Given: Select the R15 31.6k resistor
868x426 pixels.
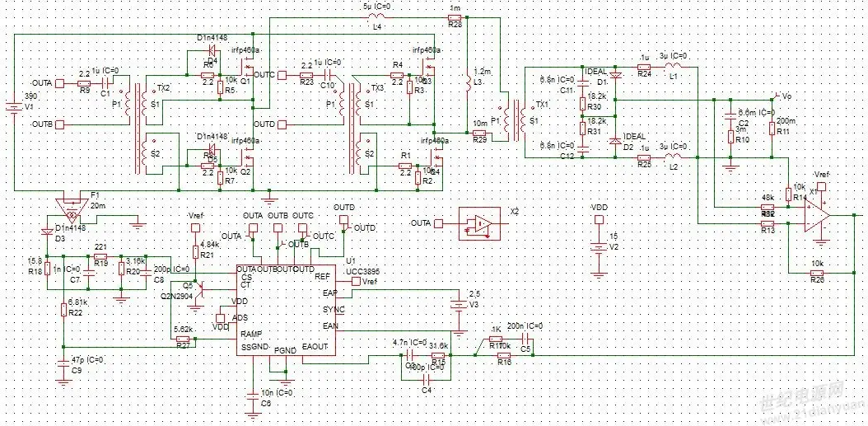Looking at the screenshot, I should [x=438, y=355].
